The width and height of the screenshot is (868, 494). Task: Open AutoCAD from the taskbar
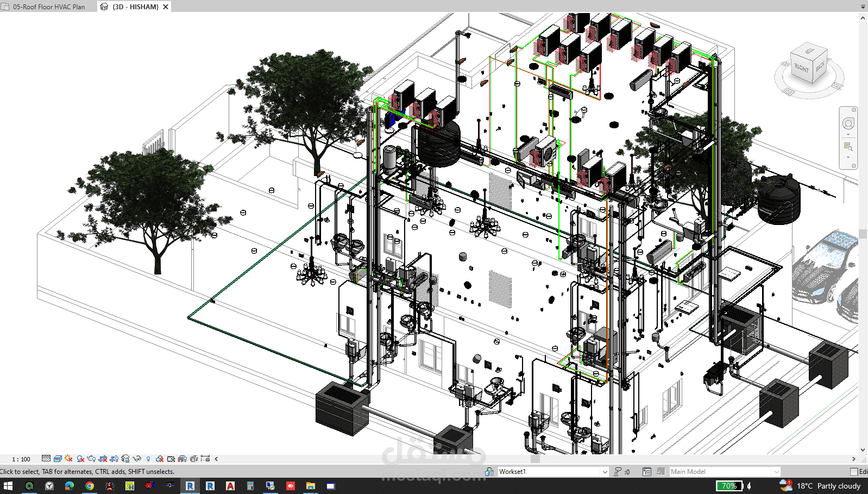click(230, 486)
